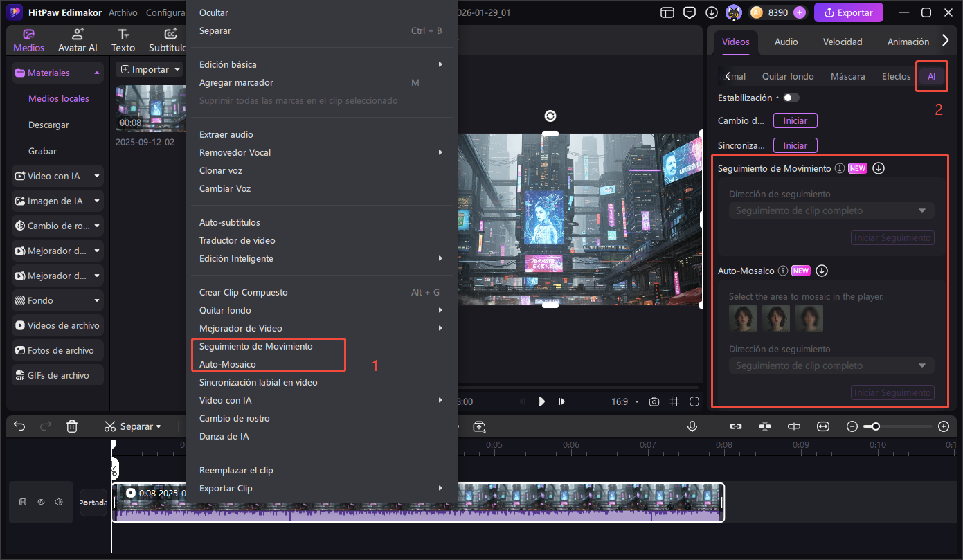Viewport: 963px width, 560px height.
Task: Click the undo arrow in timeline toolbar
Action: [x=19, y=426]
